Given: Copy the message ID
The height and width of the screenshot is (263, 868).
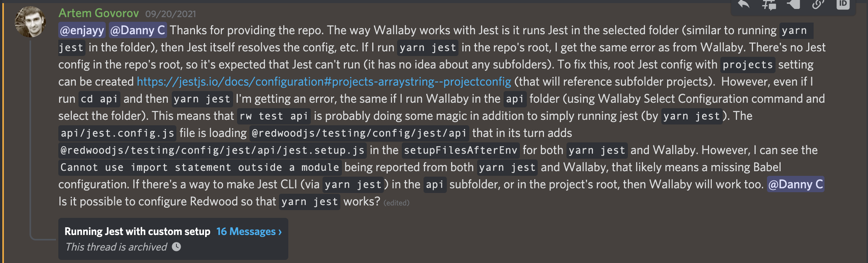Looking at the screenshot, I should pos(843,5).
